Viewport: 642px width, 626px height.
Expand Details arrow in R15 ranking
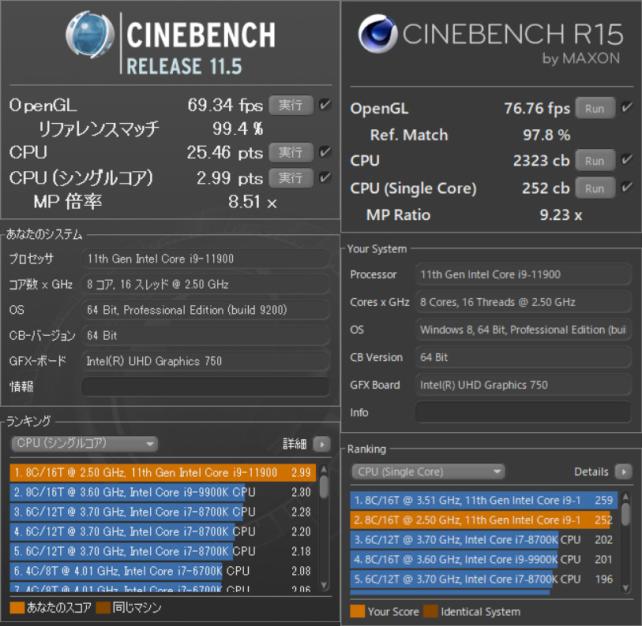tap(624, 472)
